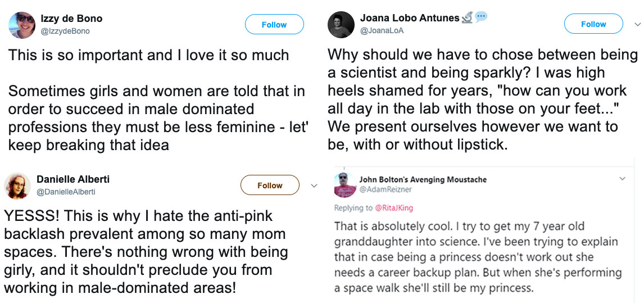The width and height of the screenshot is (644, 303).
Task: Follow Joana Lobo Antunes
Action: (x=593, y=24)
